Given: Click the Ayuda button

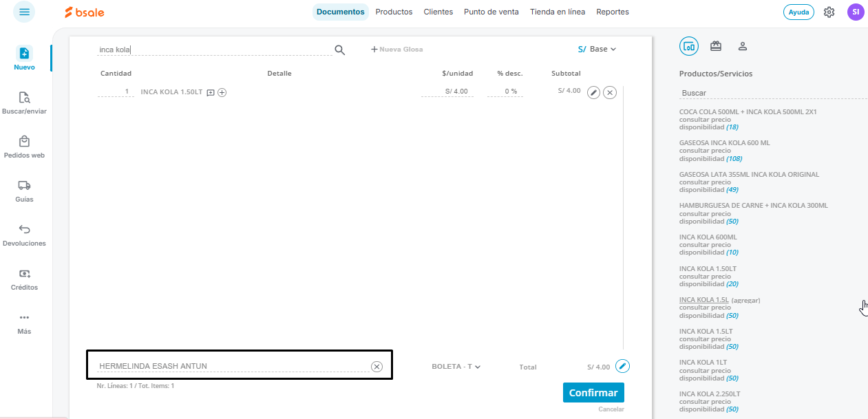Looking at the screenshot, I should [x=798, y=12].
